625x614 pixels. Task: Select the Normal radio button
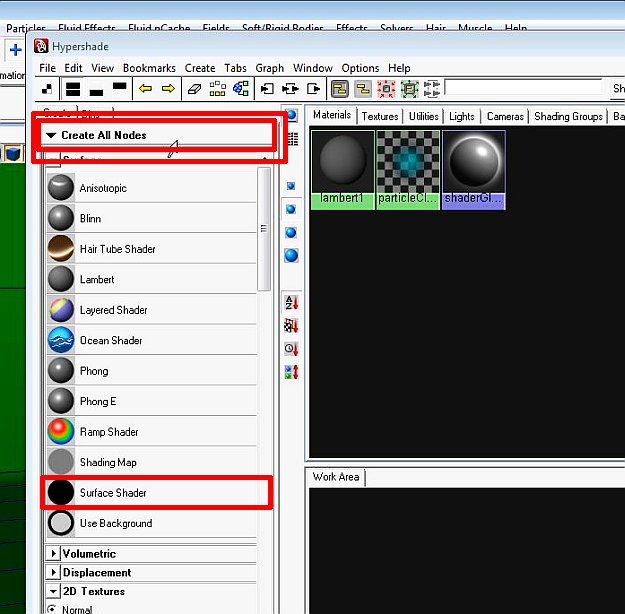51,609
